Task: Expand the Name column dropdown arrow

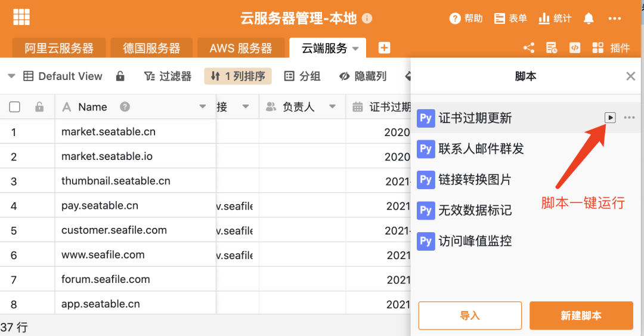Action: pyautogui.click(x=202, y=107)
